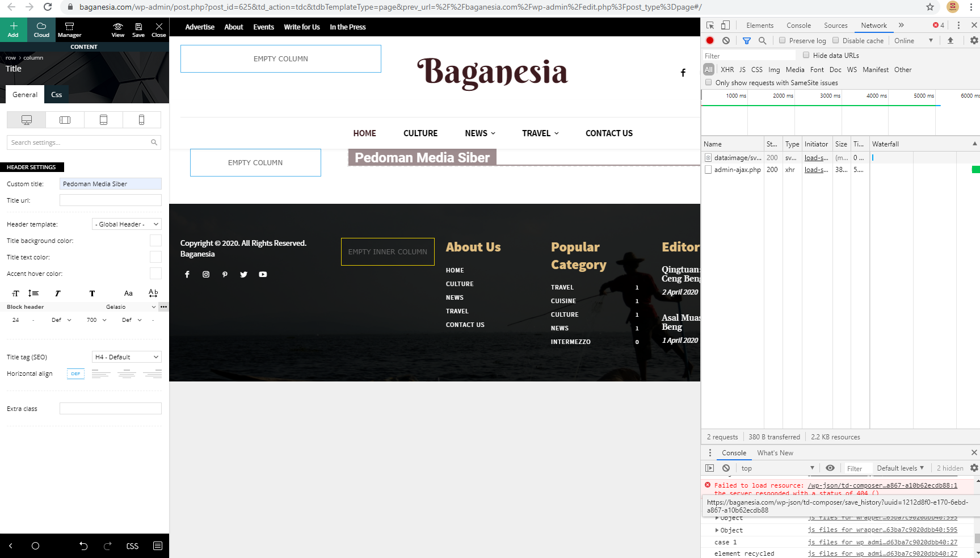
Task: Toggle the DevTools device toolbar
Action: coord(725,26)
